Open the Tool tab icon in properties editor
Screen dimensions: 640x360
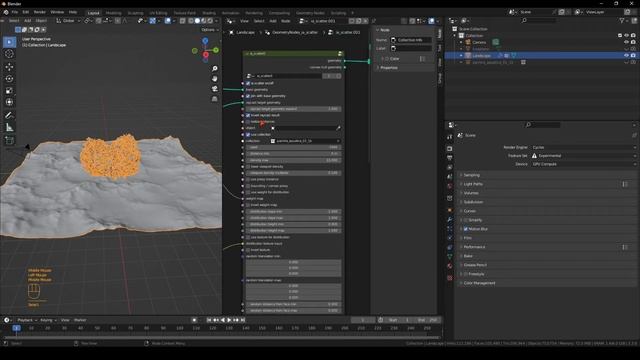click(450, 137)
